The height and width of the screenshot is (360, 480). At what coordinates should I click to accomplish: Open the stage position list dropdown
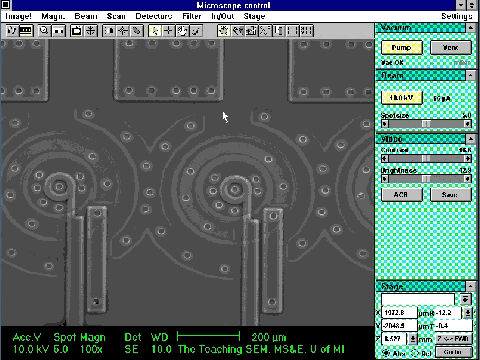[465, 299]
